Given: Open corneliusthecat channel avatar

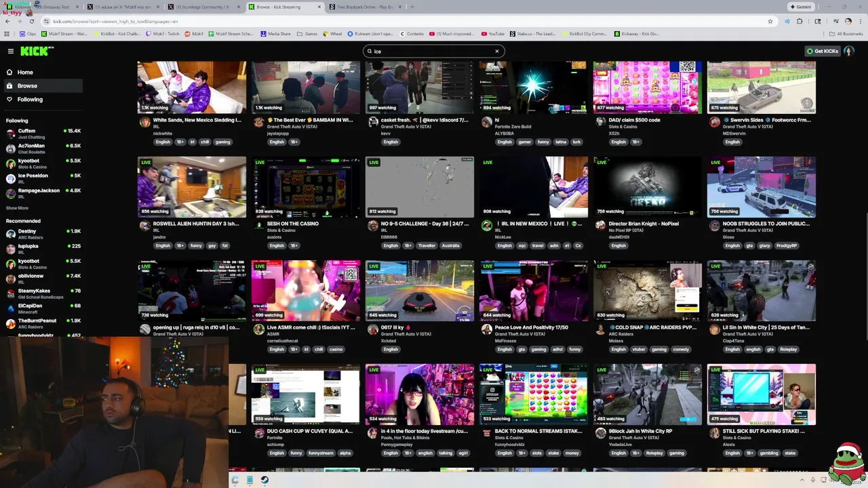Looking at the screenshot, I should pos(258,329).
